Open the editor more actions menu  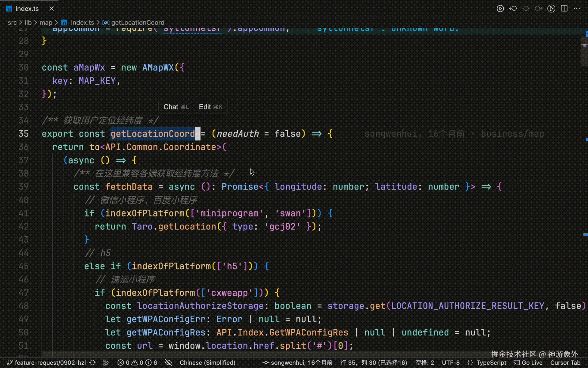point(577,9)
